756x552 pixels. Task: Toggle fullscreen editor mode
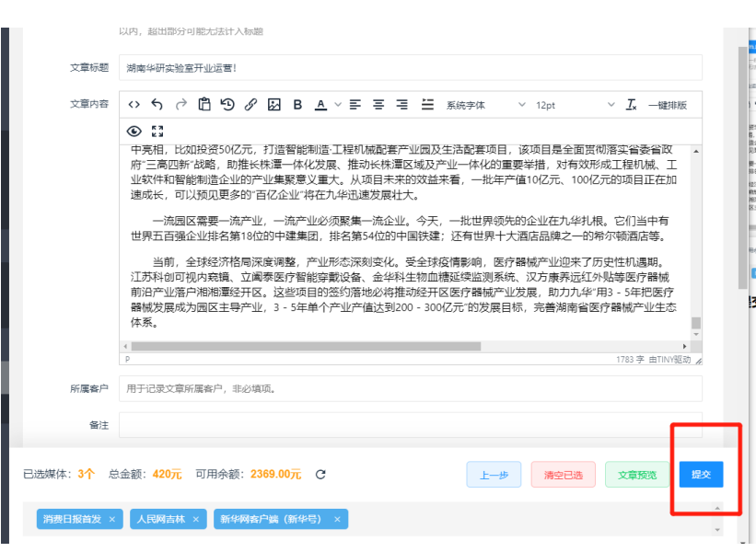point(157,131)
